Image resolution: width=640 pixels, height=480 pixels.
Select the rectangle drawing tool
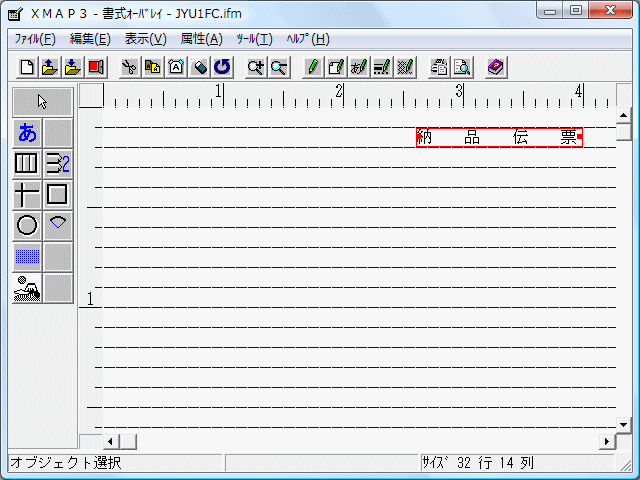tap(58, 194)
